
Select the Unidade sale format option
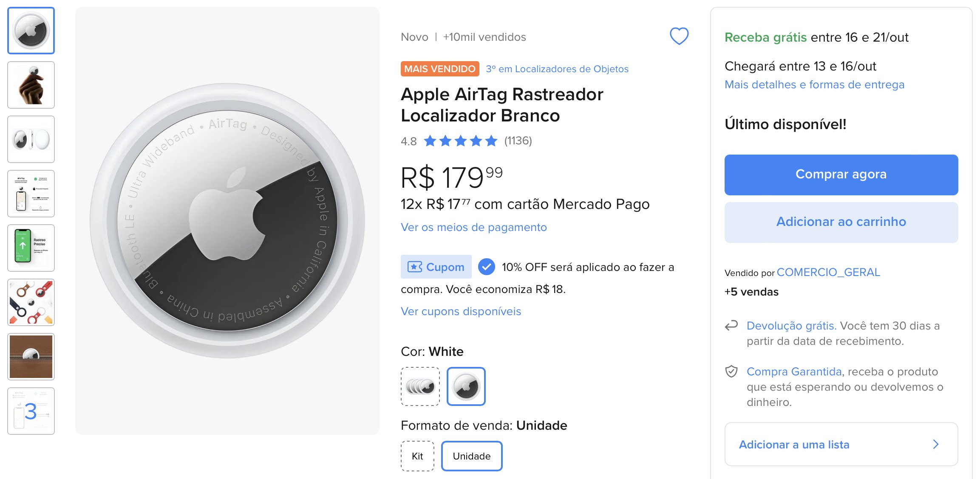(471, 456)
